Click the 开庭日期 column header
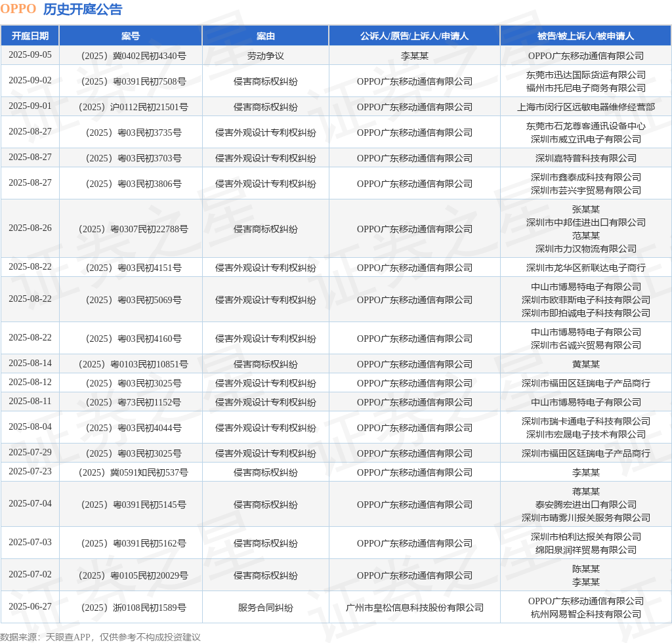This screenshot has height=643, width=672. (x=30, y=36)
